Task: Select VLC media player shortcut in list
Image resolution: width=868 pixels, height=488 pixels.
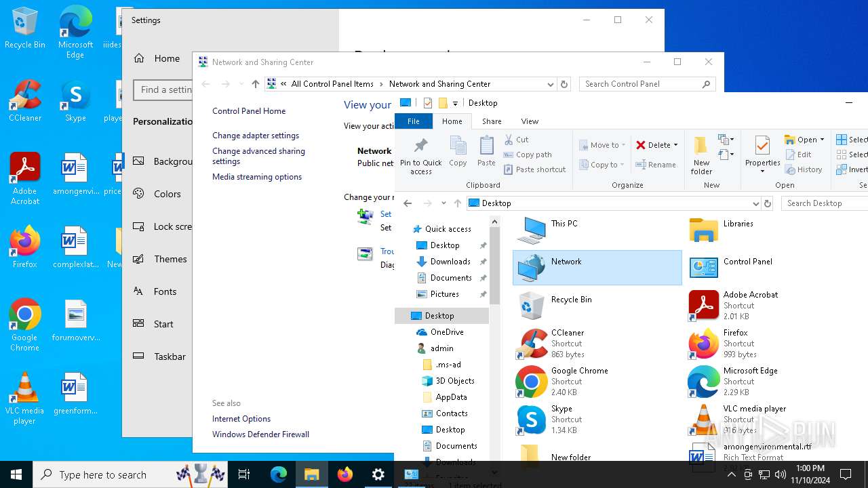Action: [x=770, y=420]
